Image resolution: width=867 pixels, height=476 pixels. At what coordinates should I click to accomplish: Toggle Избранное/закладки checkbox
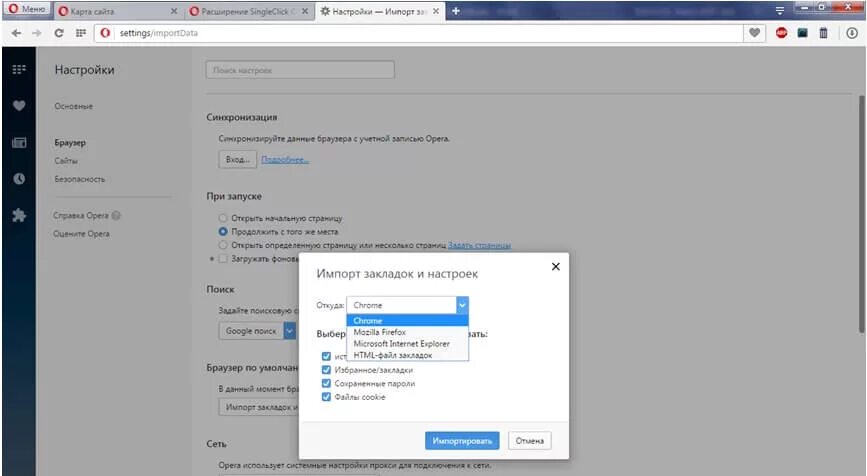click(x=326, y=370)
